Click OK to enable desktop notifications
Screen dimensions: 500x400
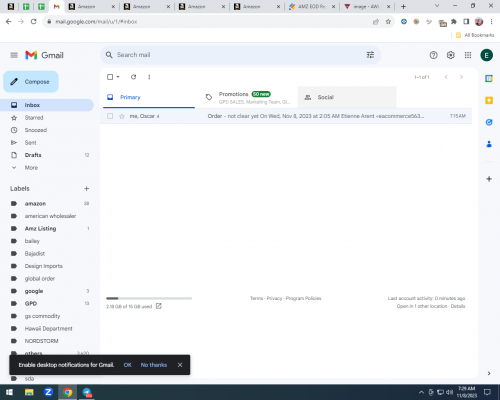127,365
